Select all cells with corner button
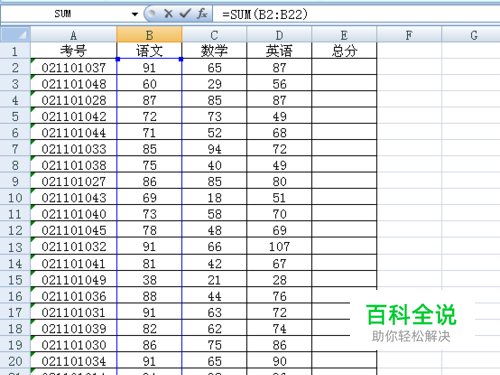Viewport: 500px width, 375px height. [x=15, y=34]
